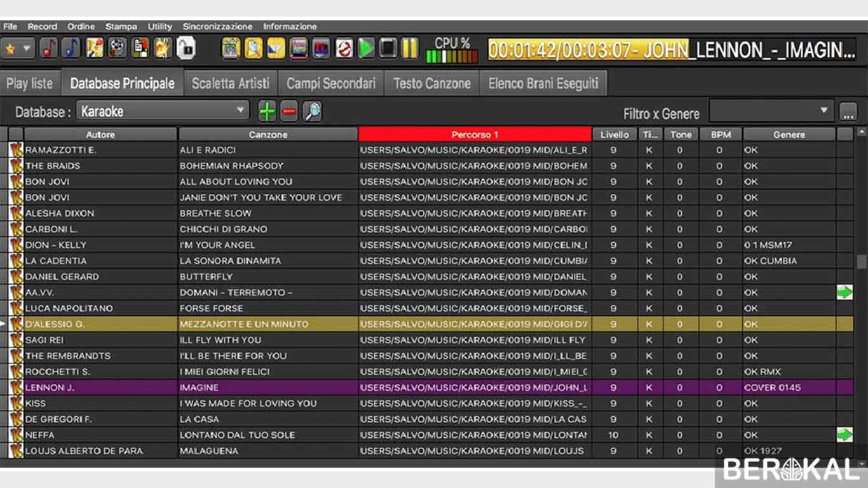Viewport: 868px width, 488px height.
Task: Open the Utility menu
Action: 160,27
